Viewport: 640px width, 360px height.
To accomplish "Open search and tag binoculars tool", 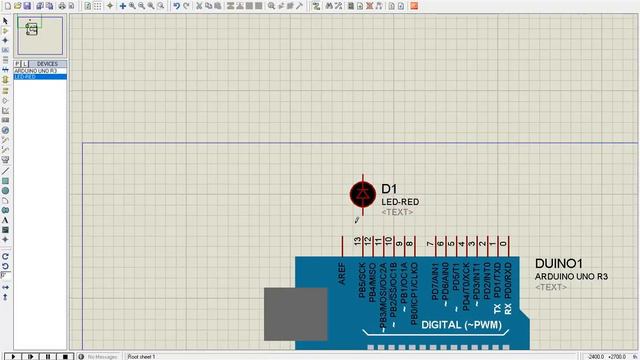I will (x=329, y=6).
